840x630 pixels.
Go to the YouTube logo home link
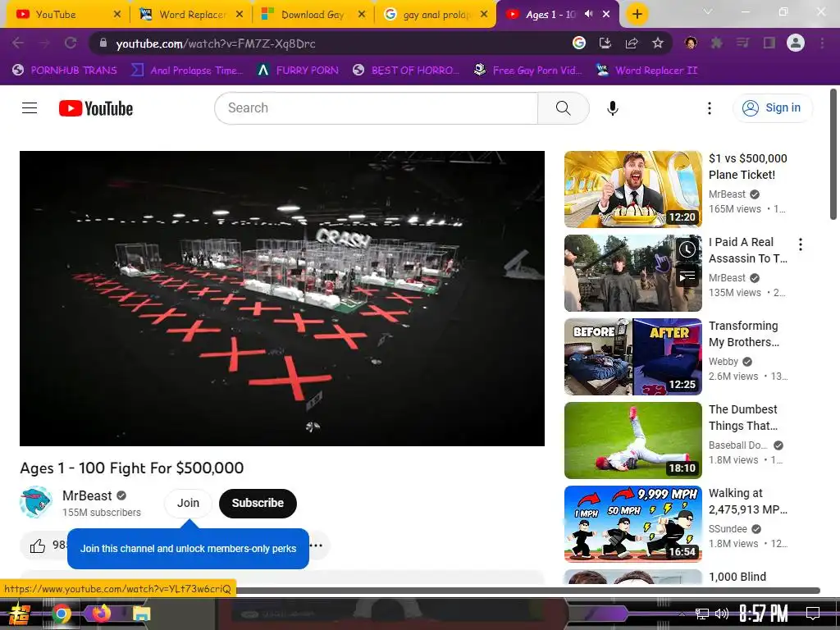pyautogui.click(x=96, y=108)
